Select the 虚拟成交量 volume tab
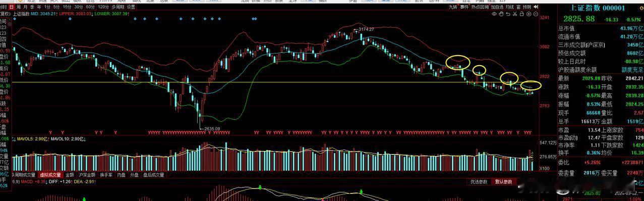The image size is (644, 201). pyautogui.click(x=51, y=175)
